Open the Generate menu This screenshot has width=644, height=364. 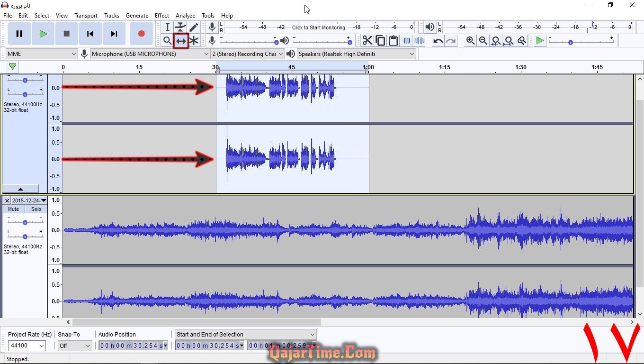pos(137,16)
